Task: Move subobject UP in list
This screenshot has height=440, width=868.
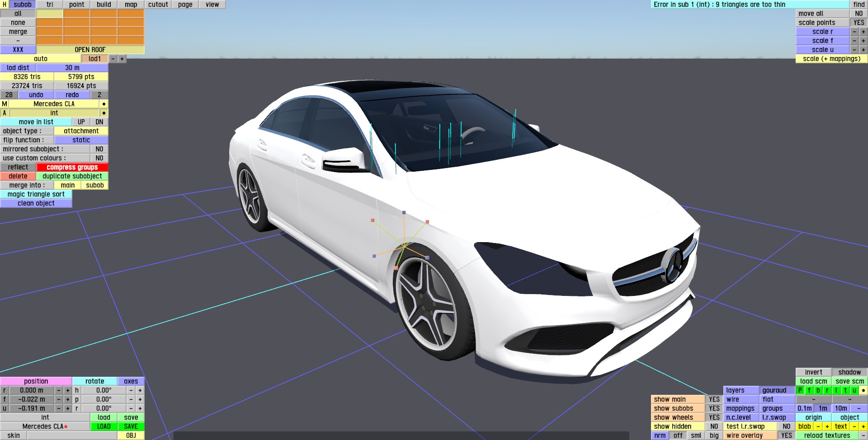Action: point(81,122)
